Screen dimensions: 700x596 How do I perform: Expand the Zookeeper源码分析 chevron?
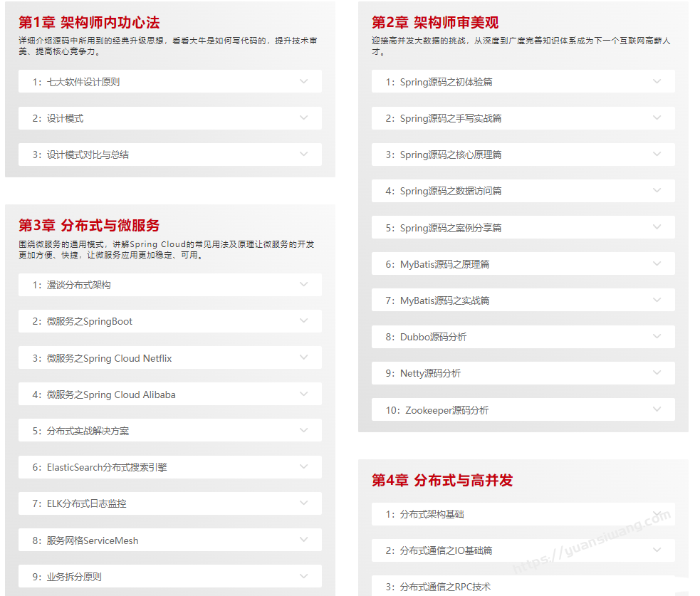coord(657,409)
